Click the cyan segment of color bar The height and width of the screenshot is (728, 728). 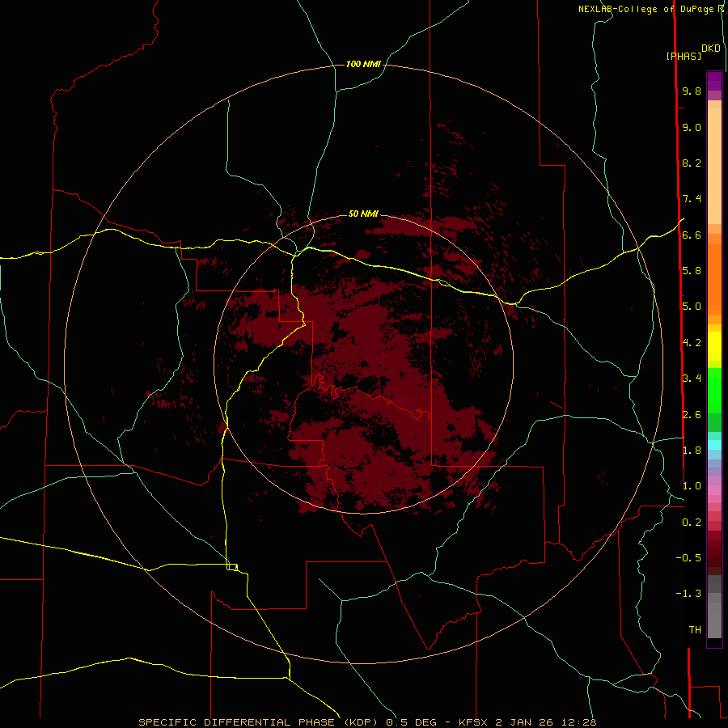(x=714, y=445)
